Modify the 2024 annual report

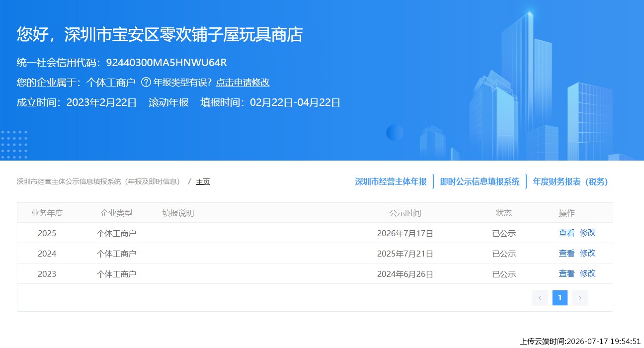tap(587, 253)
